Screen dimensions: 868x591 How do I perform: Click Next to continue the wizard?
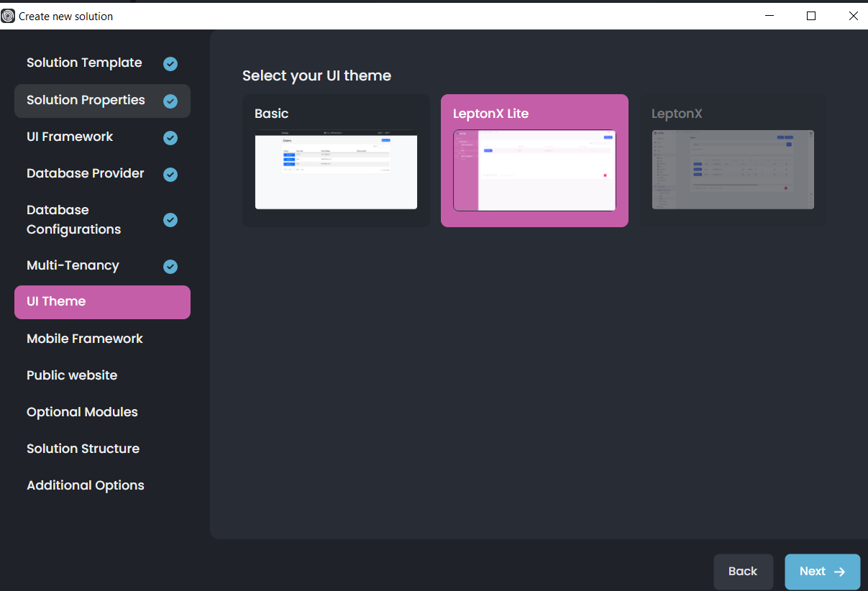(x=822, y=572)
